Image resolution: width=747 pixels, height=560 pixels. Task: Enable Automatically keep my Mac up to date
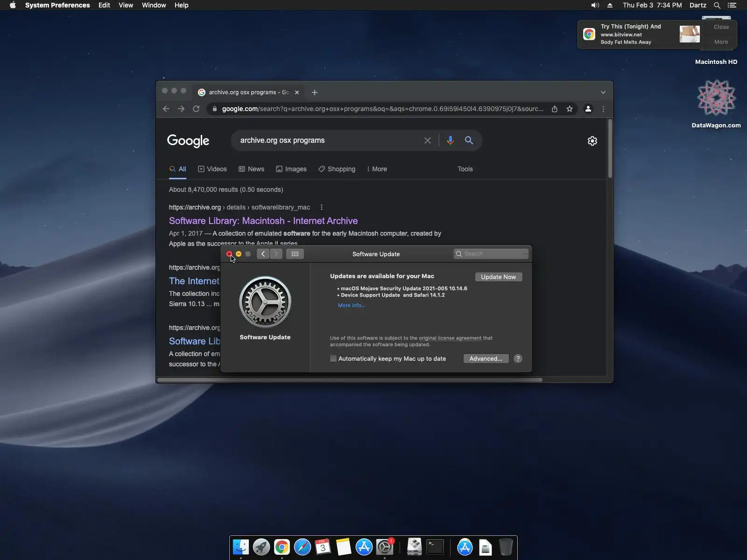pyautogui.click(x=333, y=358)
